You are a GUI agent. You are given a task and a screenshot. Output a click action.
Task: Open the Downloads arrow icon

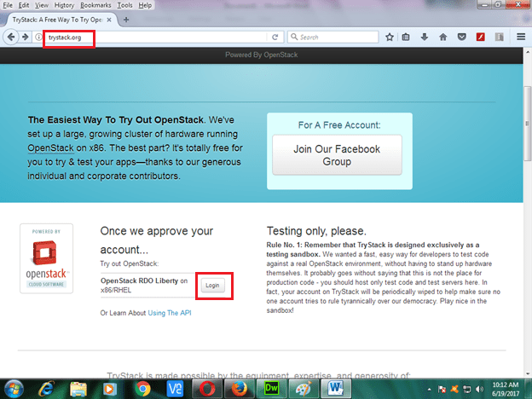pyautogui.click(x=424, y=37)
